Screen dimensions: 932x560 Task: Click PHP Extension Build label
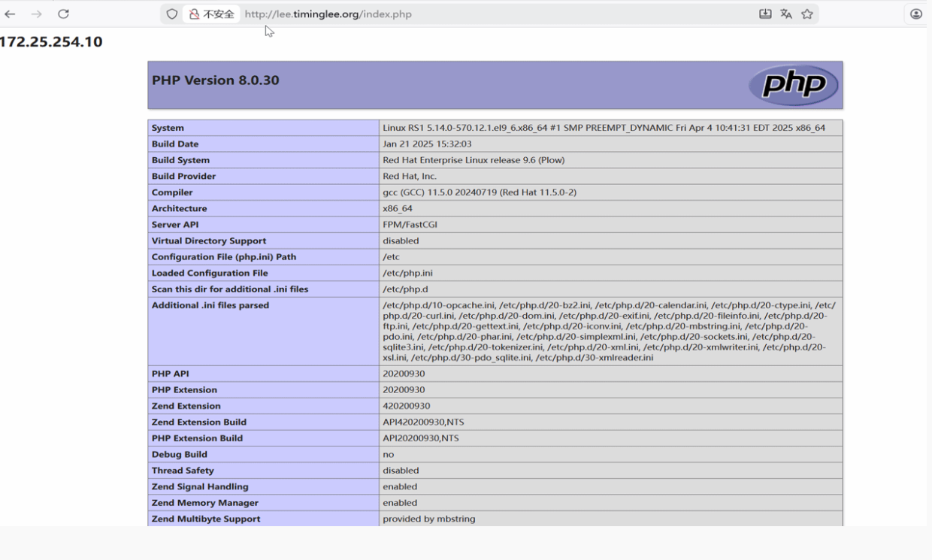pos(197,438)
